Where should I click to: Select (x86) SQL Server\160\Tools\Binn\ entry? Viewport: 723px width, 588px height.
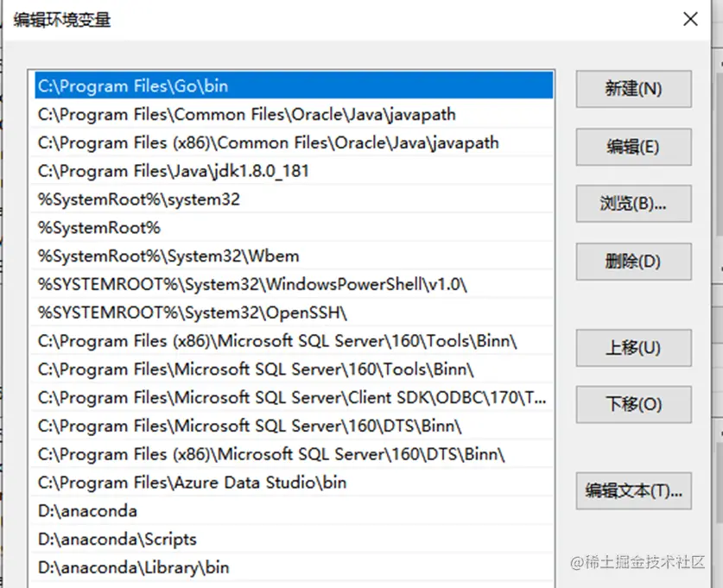(294, 341)
